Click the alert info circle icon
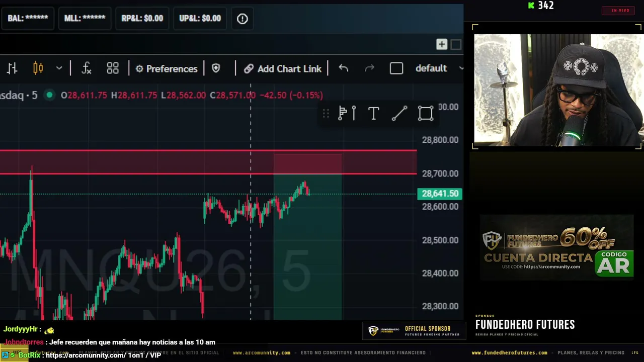 [x=243, y=19]
